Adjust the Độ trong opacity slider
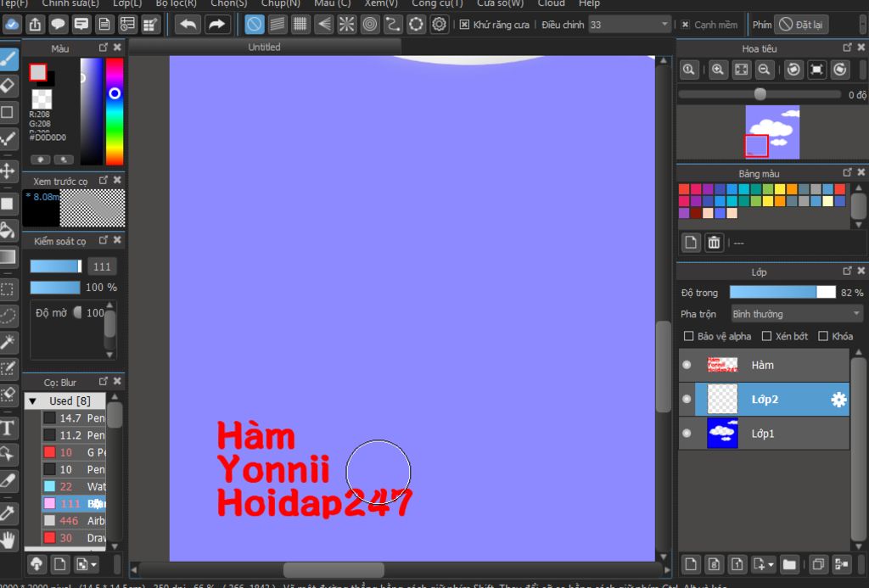The image size is (869, 588). point(782,292)
